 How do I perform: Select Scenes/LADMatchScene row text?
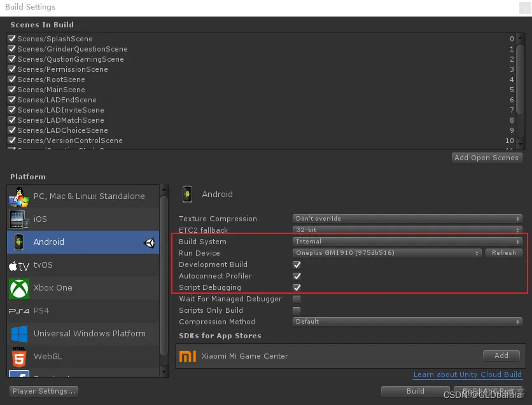click(x=60, y=120)
